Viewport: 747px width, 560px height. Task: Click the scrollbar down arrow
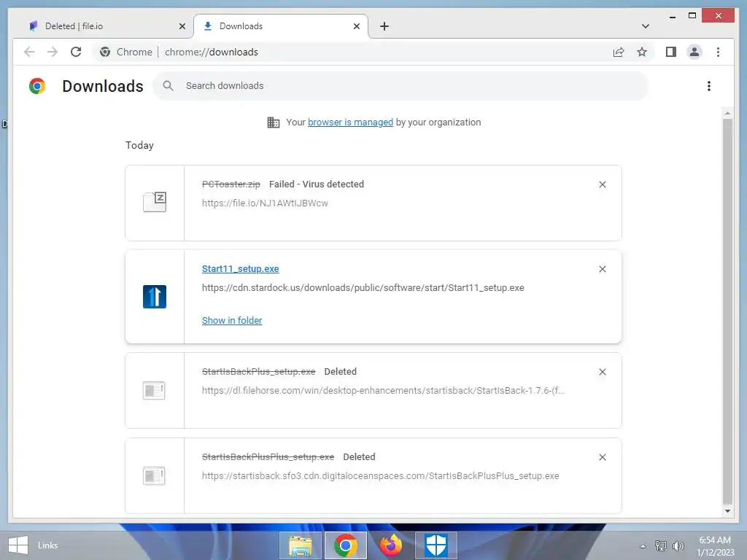tap(727, 511)
